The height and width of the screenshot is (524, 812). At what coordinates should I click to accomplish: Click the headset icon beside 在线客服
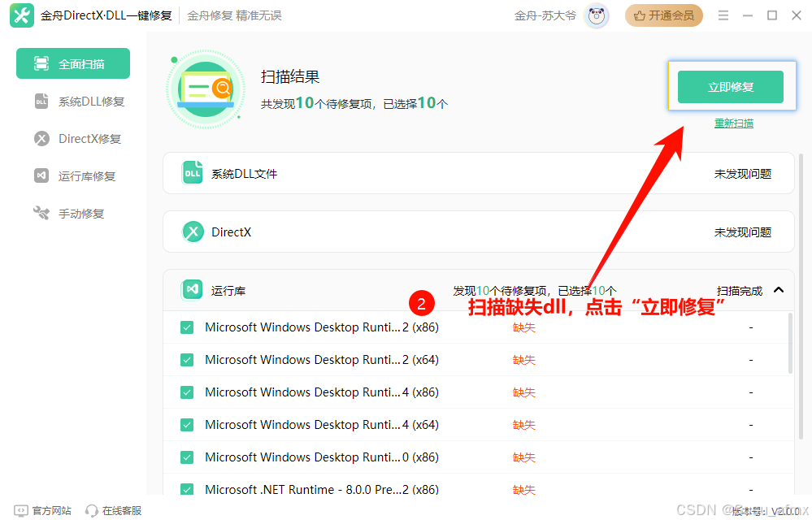[92, 511]
